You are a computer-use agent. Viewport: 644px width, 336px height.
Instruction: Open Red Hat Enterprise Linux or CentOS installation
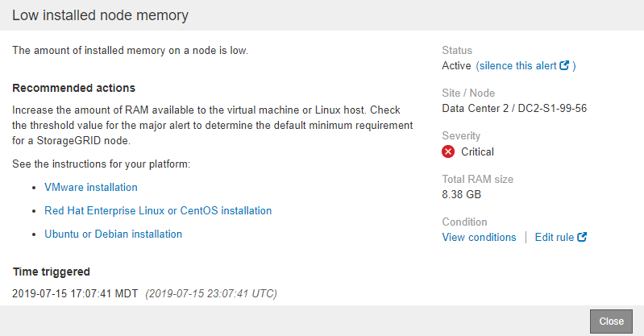click(158, 210)
